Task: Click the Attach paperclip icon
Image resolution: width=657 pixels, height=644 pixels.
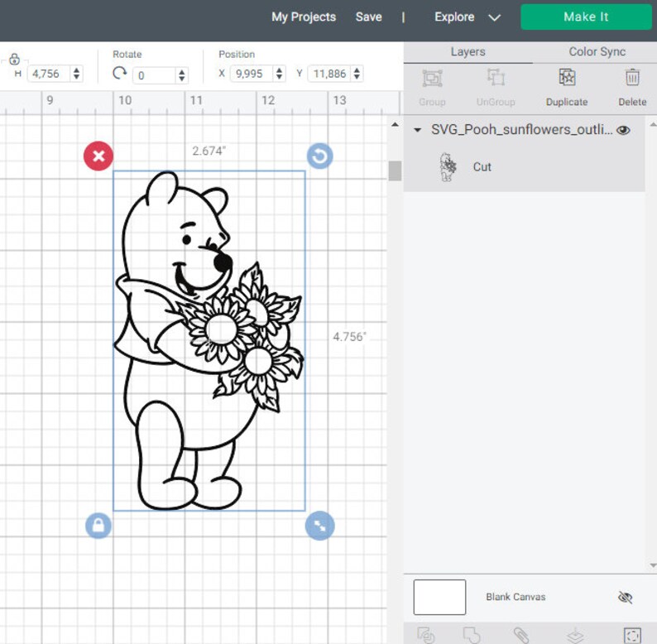Action: click(521, 635)
